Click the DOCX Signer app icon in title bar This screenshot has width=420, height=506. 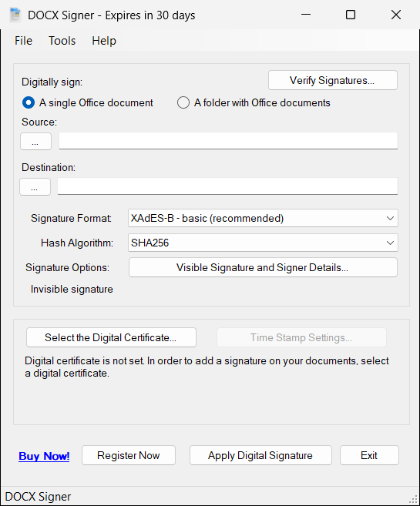(15, 15)
